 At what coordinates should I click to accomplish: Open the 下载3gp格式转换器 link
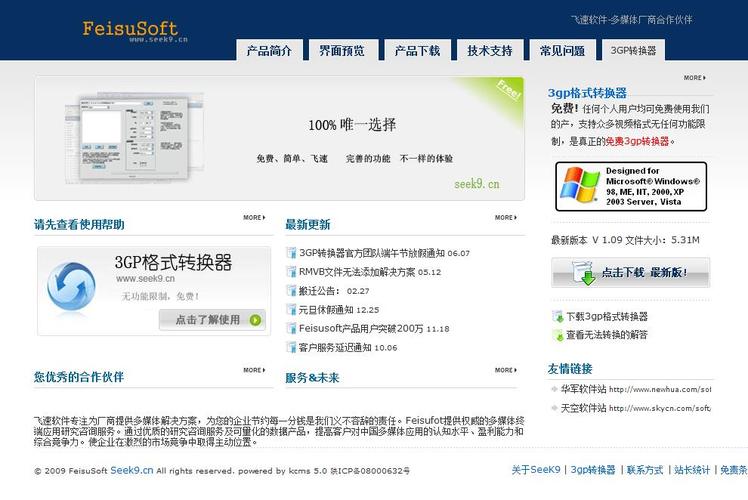tap(606, 317)
